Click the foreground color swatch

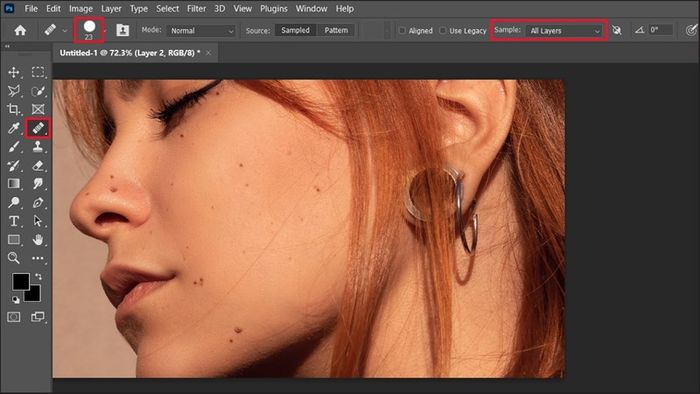click(20, 282)
